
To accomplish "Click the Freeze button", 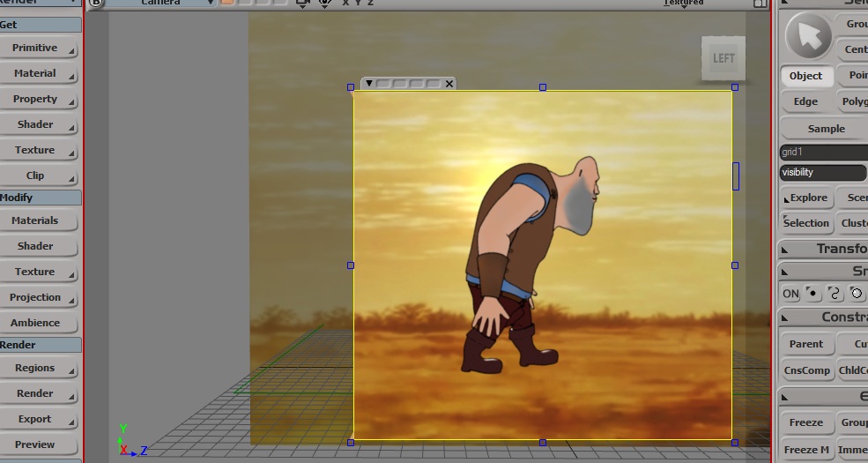I will (806, 422).
